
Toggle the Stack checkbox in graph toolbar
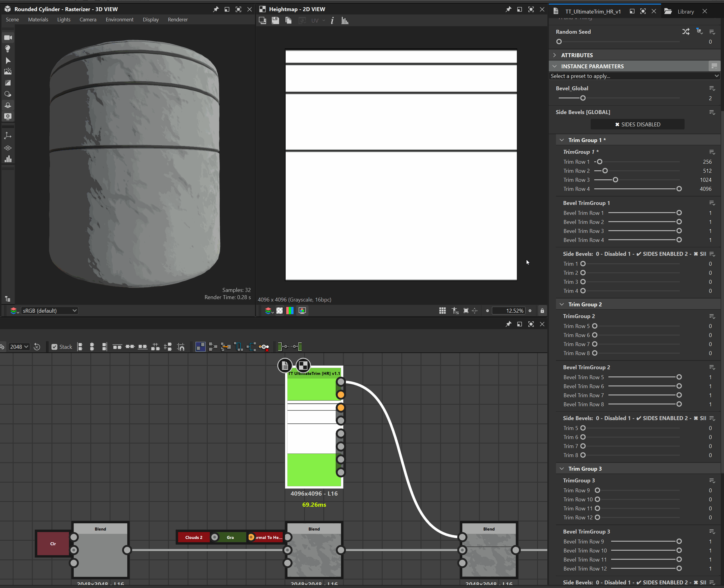[x=54, y=347]
